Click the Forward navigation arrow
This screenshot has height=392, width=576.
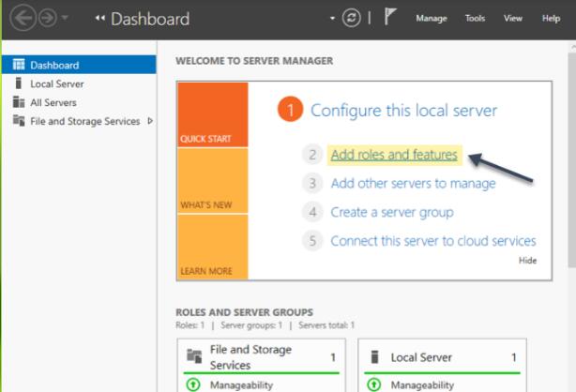pos(48,18)
